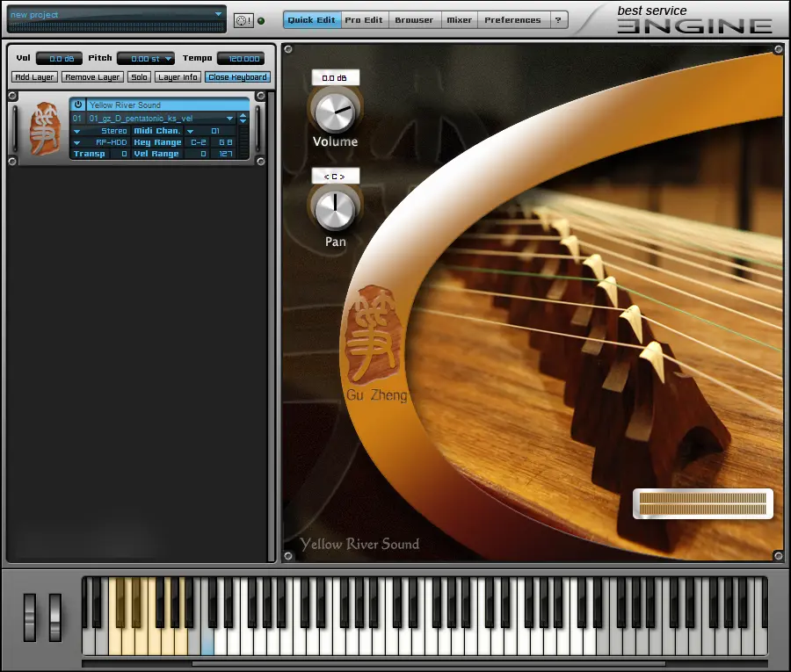Click the Volume knob

[335, 112]
